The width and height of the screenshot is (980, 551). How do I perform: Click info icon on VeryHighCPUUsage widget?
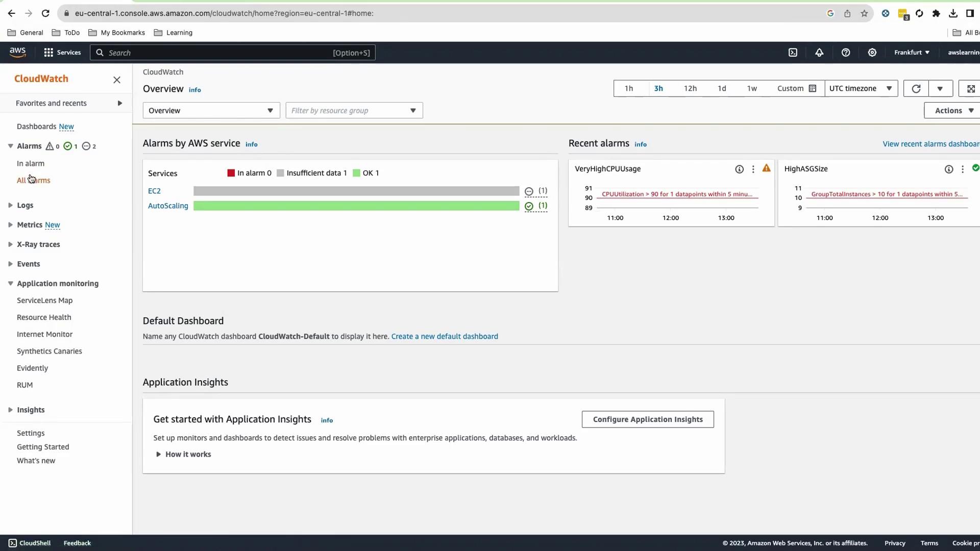click(x=739, y=169)
